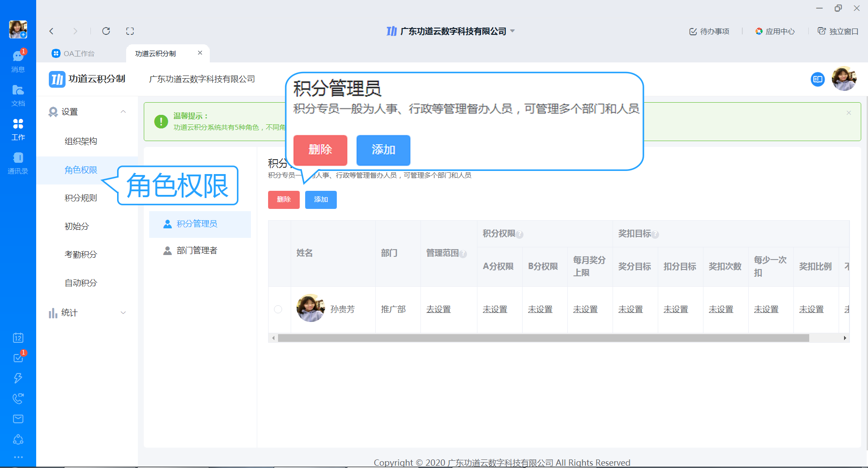
Task: Click the user avatar at top of sidebar
Action: 18,29
